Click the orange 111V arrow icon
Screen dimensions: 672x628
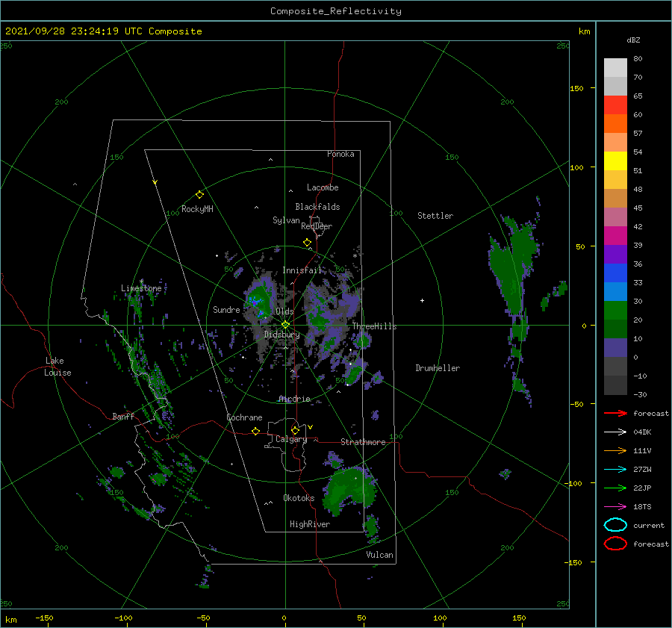click(x=615, y=450)
